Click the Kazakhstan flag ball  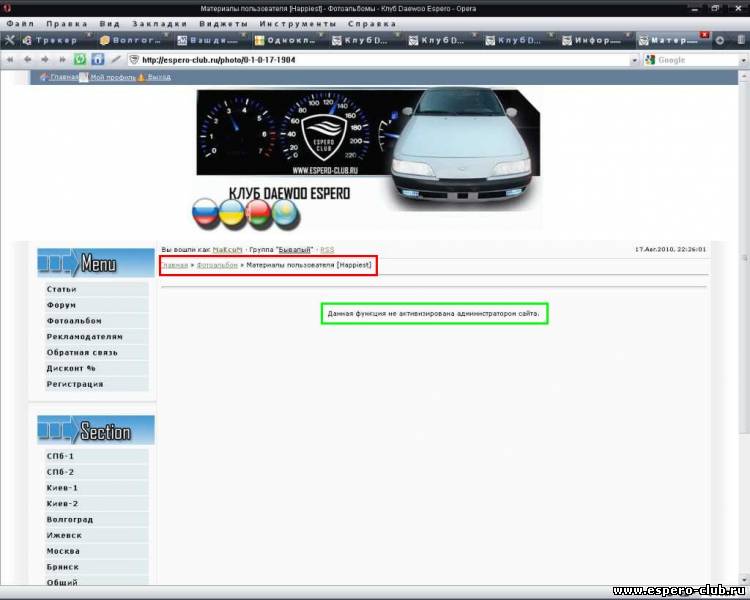[286, 213]
